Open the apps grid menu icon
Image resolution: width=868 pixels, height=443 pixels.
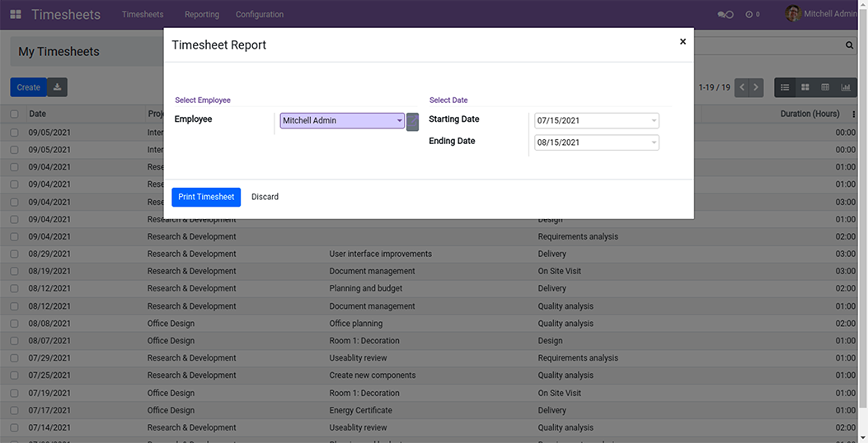coord(16,14)
